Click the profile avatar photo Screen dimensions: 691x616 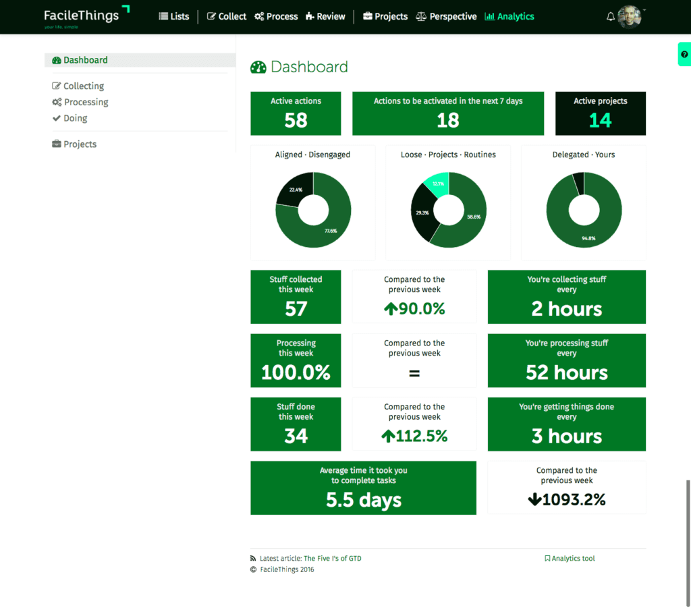pyautogui.click(x=630, y=16)
